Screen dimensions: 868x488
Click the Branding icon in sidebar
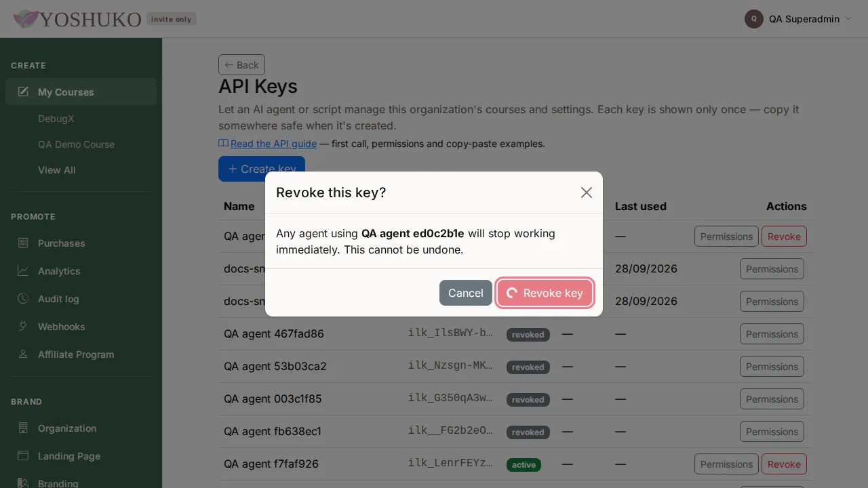coord(23,483)
